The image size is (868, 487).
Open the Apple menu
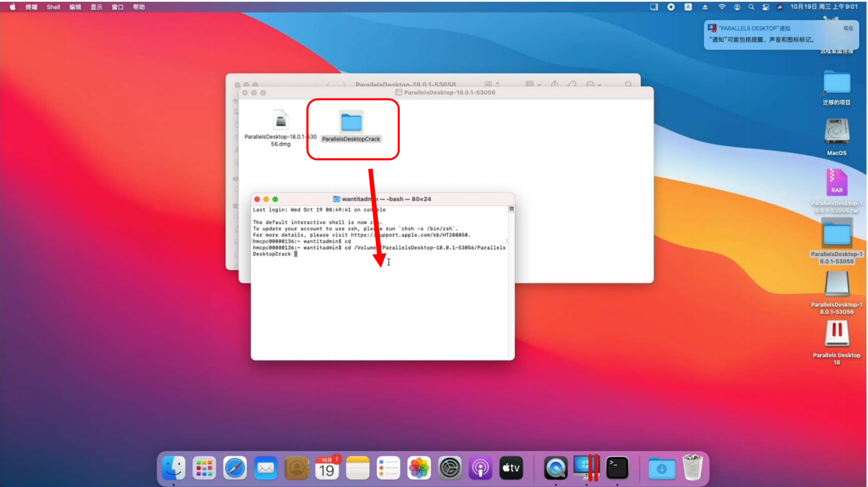click(13, 7)
